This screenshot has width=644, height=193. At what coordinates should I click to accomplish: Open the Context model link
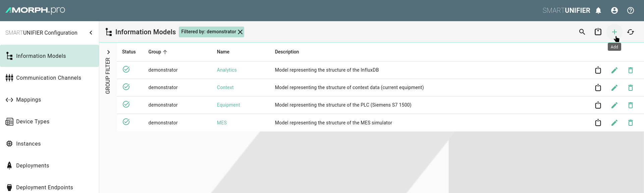(x=225, y=87)
